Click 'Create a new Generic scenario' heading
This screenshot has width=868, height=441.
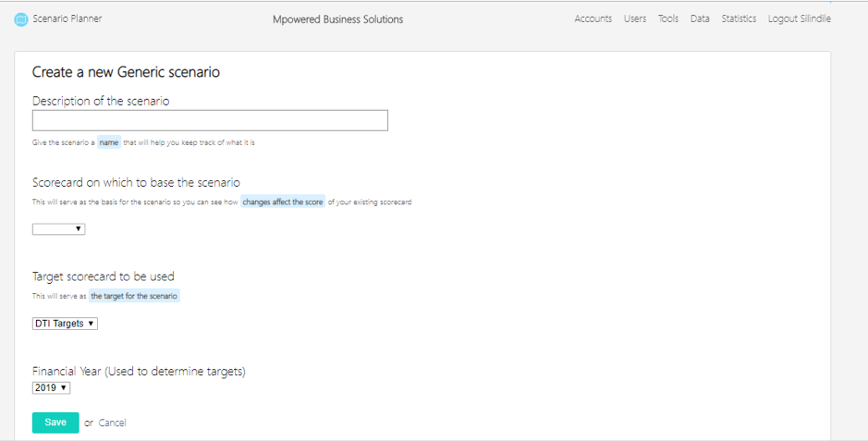(126, 72)
